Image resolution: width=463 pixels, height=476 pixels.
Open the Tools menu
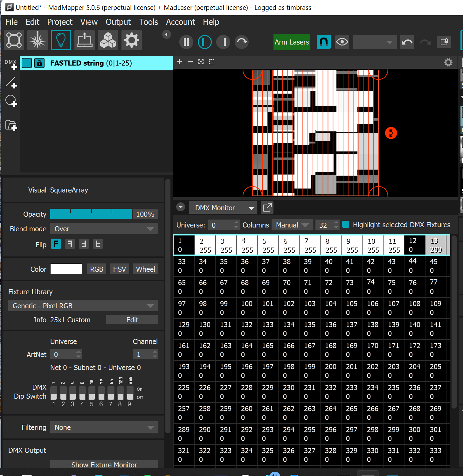coord(148,22)
